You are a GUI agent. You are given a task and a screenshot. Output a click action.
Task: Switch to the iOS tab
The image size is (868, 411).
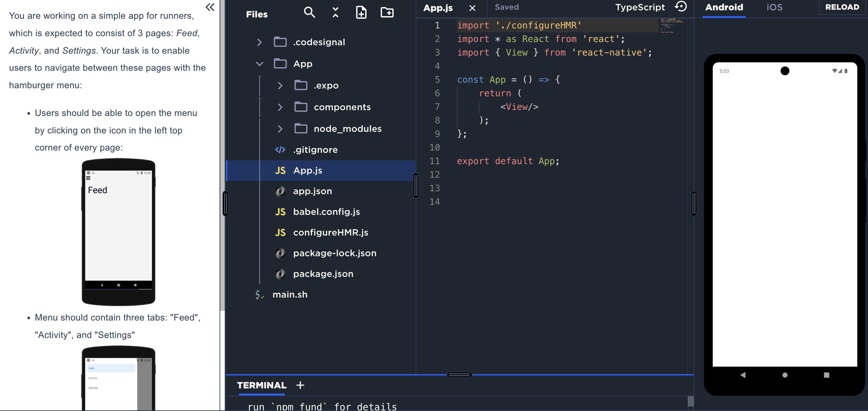coord(774,7)
